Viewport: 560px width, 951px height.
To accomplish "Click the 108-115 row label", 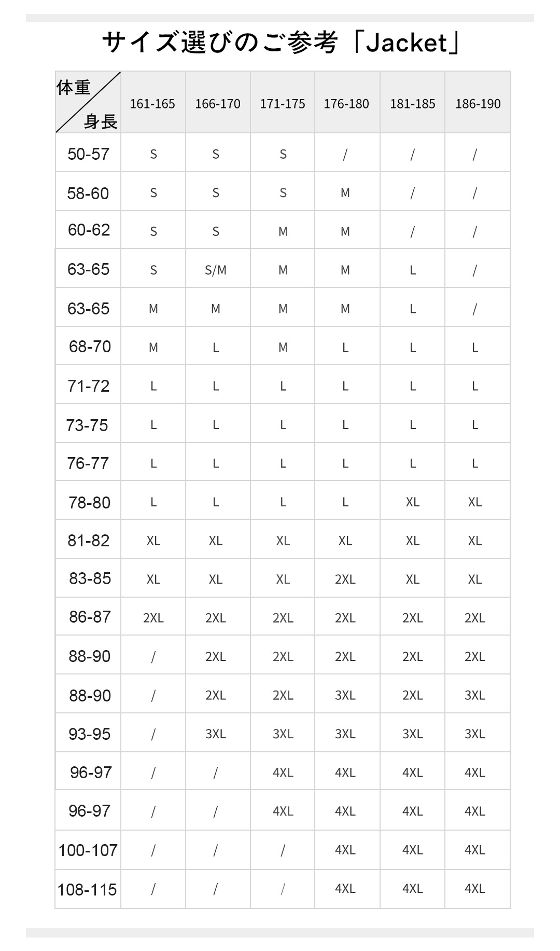I will (x=87, y=890).
